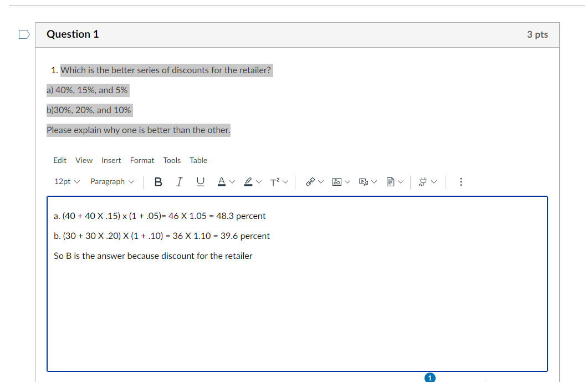
Task: Expand the document options arrow
Action: tap(401, 182)
